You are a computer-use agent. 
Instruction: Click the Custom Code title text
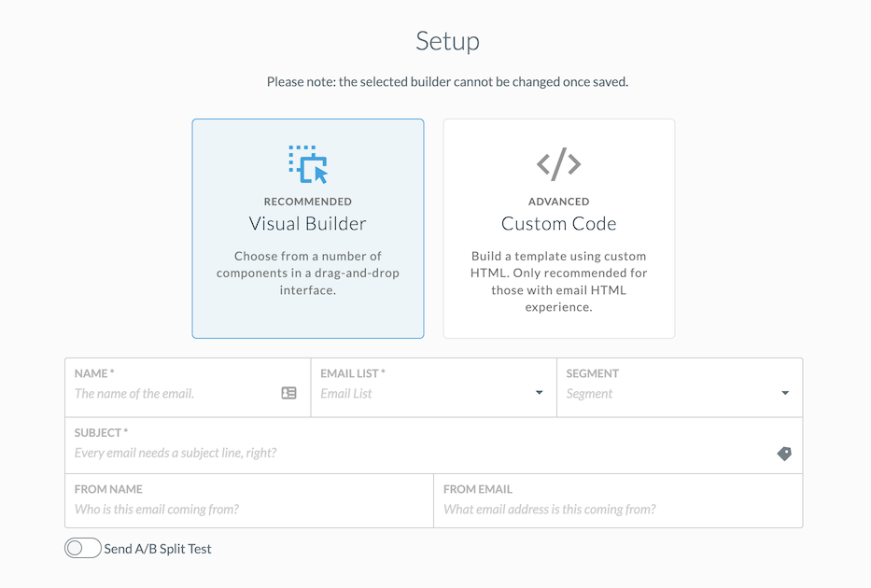point(559,223)
